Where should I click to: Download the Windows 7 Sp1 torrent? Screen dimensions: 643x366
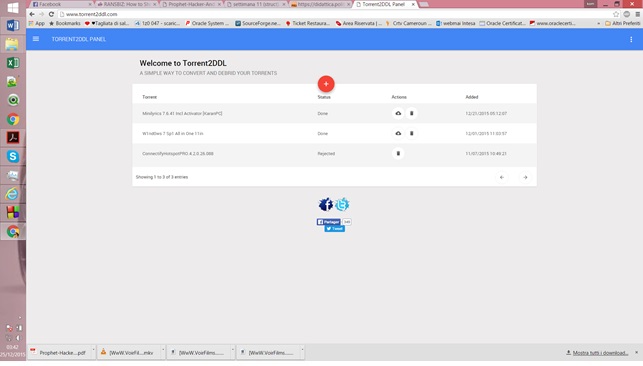point(398,133)
